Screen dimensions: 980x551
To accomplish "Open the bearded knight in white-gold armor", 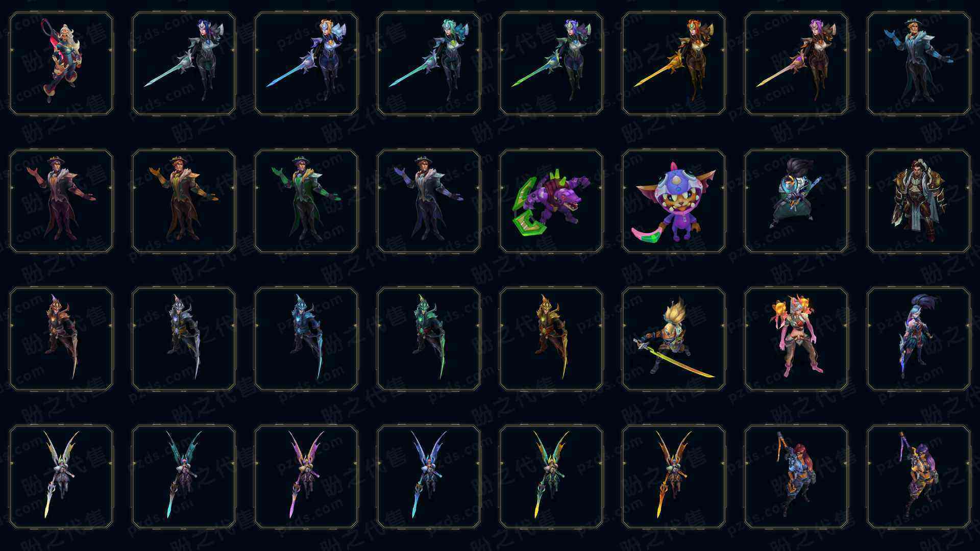I will pos(919,201).
